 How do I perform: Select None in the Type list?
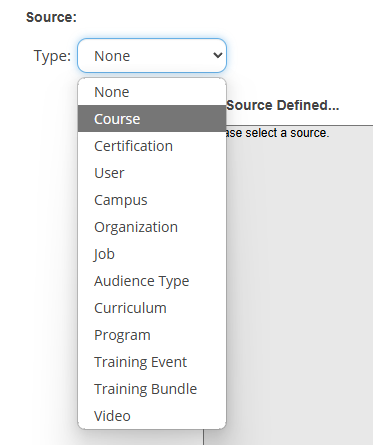(x=152, y=92)
